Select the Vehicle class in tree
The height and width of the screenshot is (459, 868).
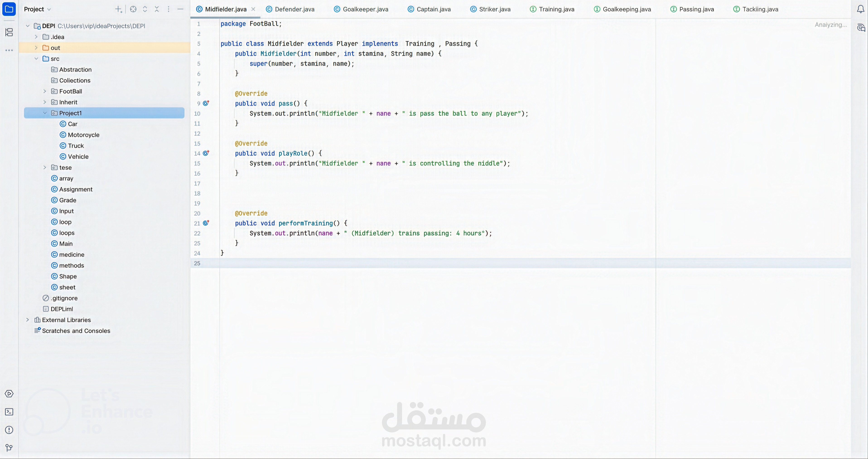[x=78, y=156]
